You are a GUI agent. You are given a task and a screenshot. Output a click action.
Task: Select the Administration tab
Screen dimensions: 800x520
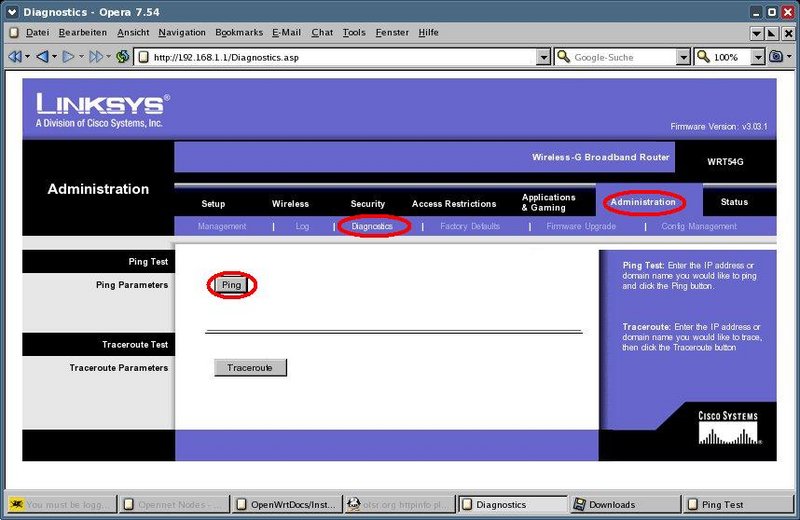click(x=643, y=202)
